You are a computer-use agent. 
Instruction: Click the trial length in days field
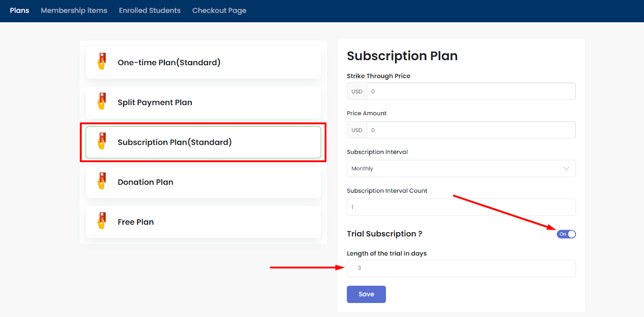coord(461,268)
